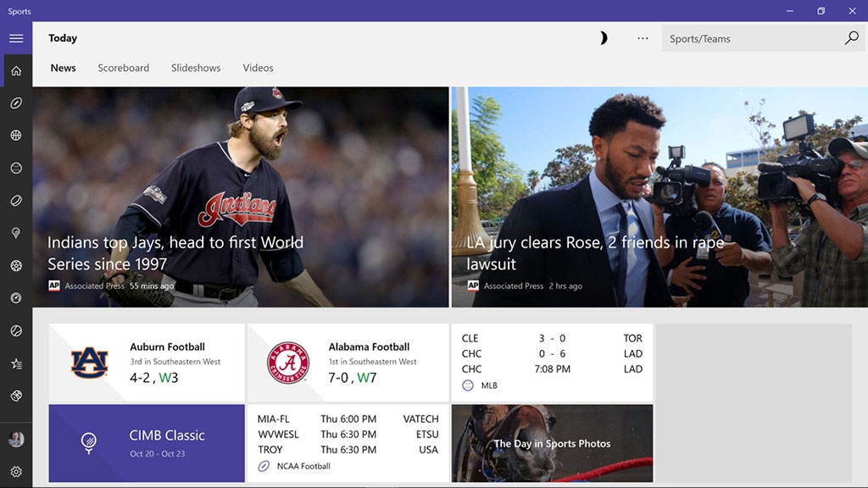Viewport: 868px width, 488px height.
Task: Open the soccer ball sidebar section
Action: click(16, 265)
